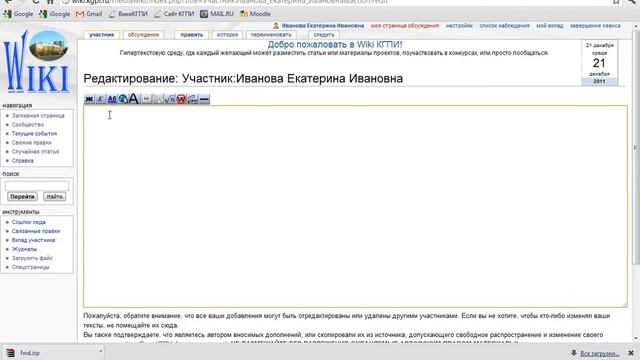Open the ВикиКГПИ bookmark

(128, 14)
